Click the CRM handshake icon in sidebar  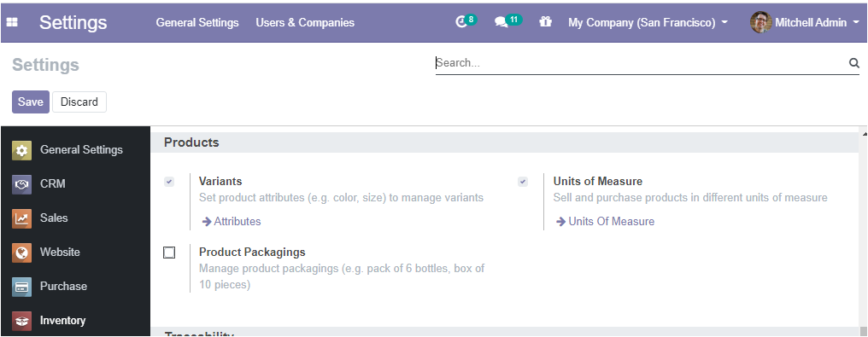tap(21, 184)
